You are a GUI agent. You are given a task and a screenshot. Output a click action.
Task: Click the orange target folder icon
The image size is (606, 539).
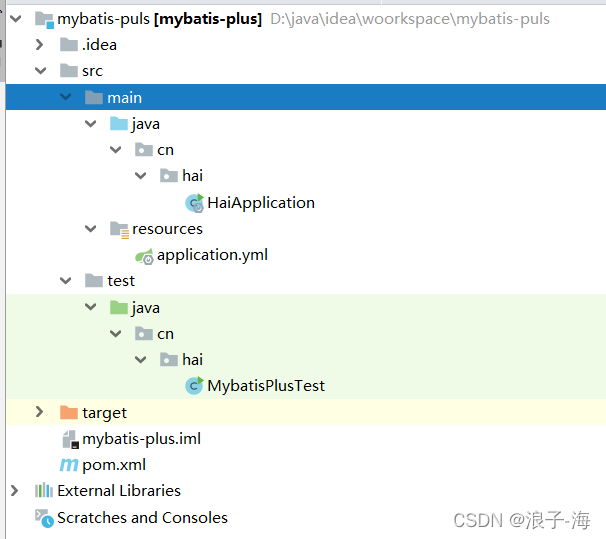69,412
